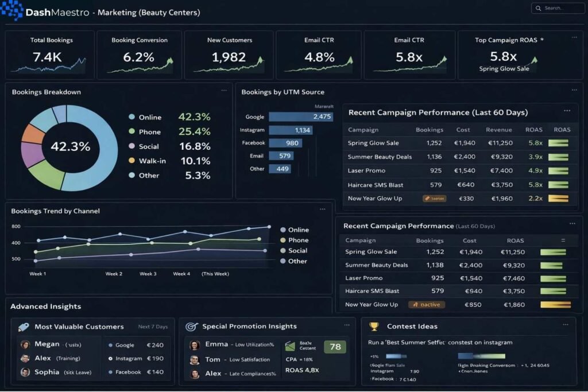This screenshot has height=392, width=588.
Task: Sort campaigns by the Revenue column header
Action: [498, 130]
